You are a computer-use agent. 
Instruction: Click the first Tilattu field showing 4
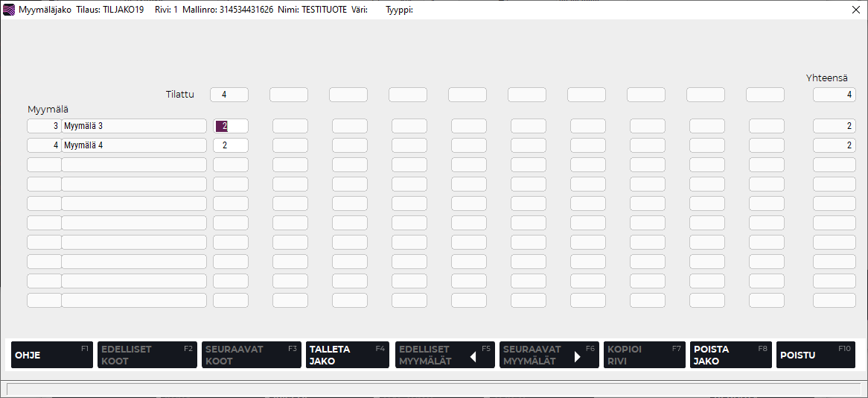point(229,95)
